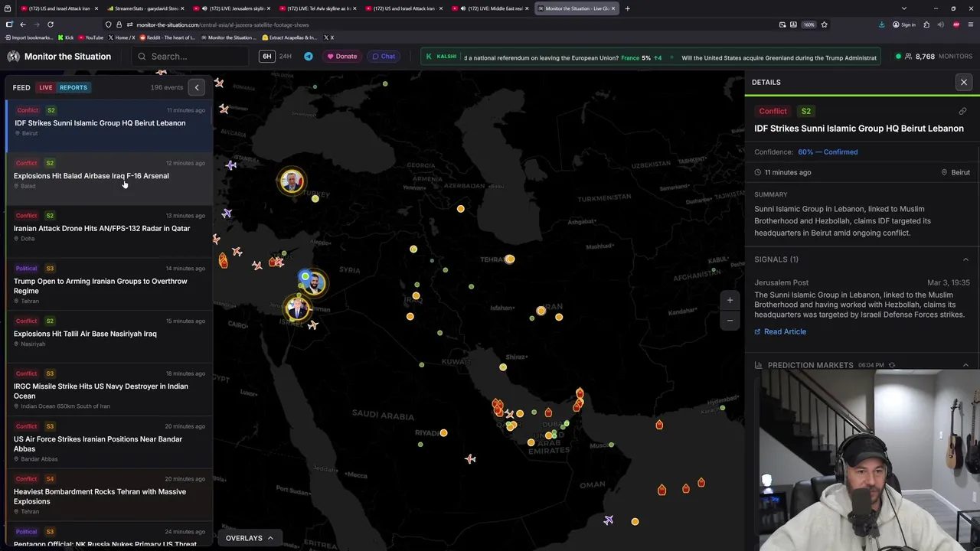Open the YouTube bookmark

(x=90, y=37)
